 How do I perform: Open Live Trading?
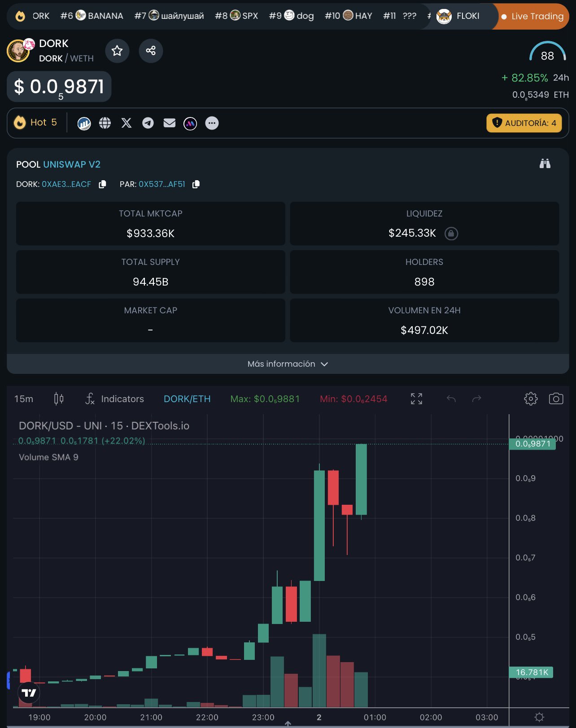(532, 16)
